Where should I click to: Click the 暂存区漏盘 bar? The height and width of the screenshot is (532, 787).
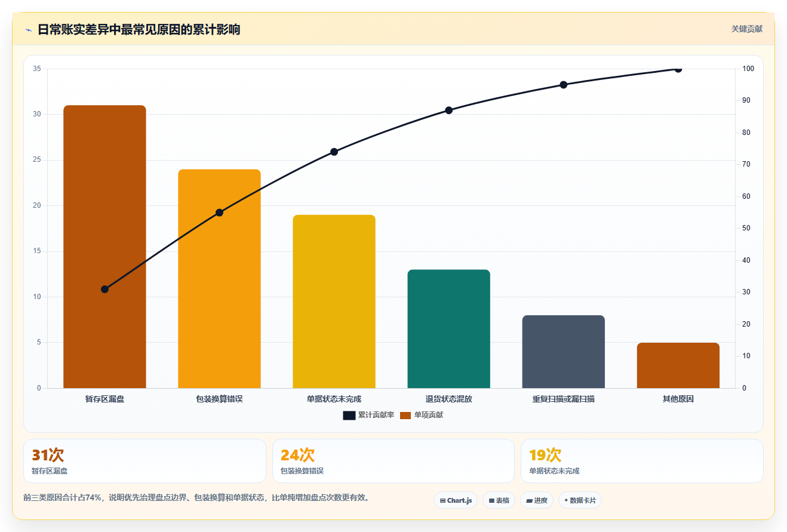click(105, 247)
